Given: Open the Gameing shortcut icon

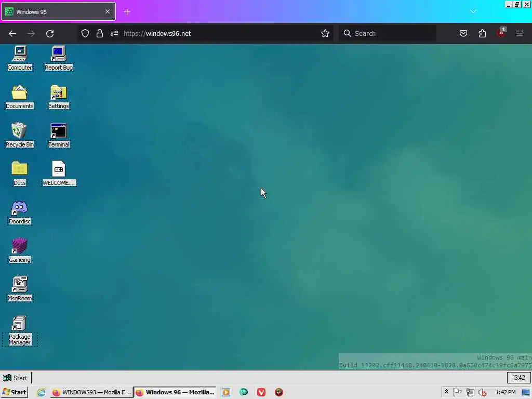Looking at the screenshot, I should pos(20,250).
